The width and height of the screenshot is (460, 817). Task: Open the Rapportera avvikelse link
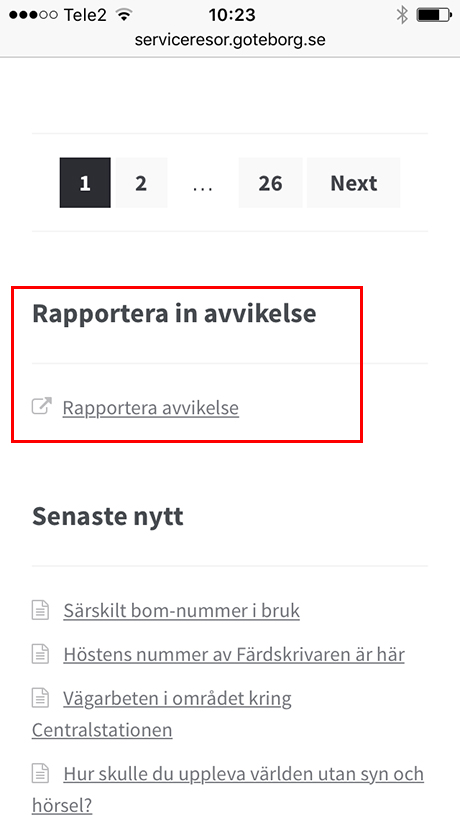[151, 408]
